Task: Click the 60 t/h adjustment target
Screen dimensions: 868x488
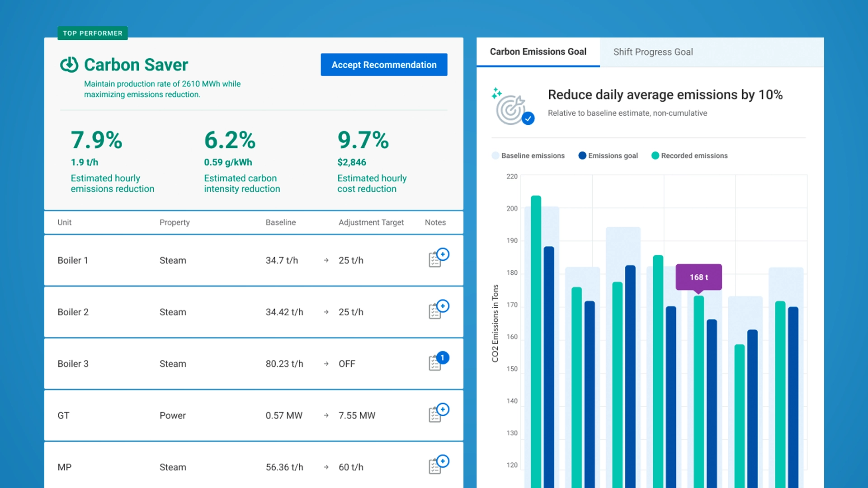Action: click(x=351, y=467)
